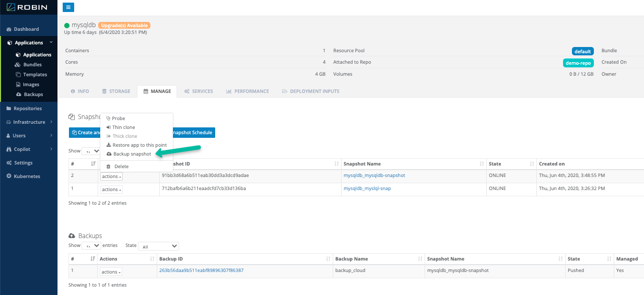Click the Upgrade(s) Available badge
644x295 pixels.
tap(124, 26)
